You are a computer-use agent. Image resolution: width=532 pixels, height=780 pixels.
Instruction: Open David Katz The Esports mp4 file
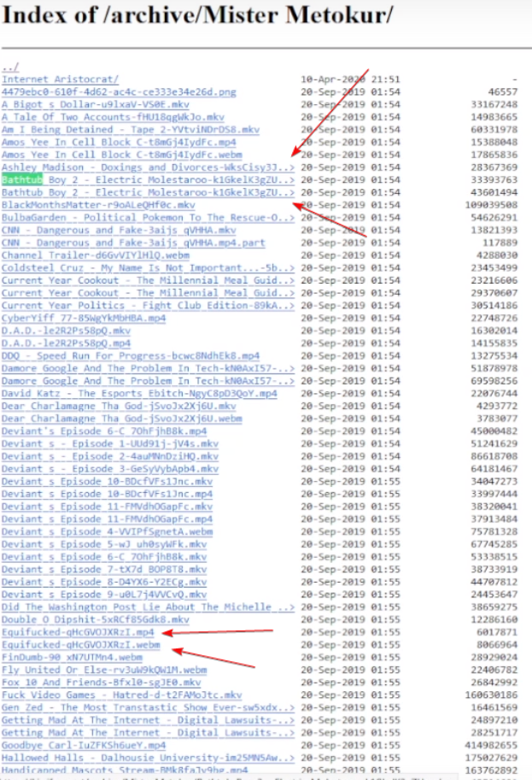coord(139,394)
